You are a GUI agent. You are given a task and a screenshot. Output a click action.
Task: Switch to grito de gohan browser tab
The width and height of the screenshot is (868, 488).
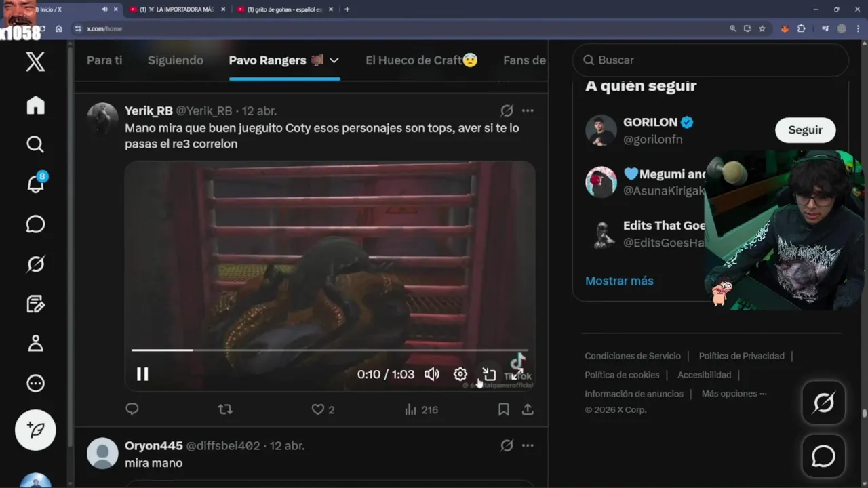tap(285, 9)
